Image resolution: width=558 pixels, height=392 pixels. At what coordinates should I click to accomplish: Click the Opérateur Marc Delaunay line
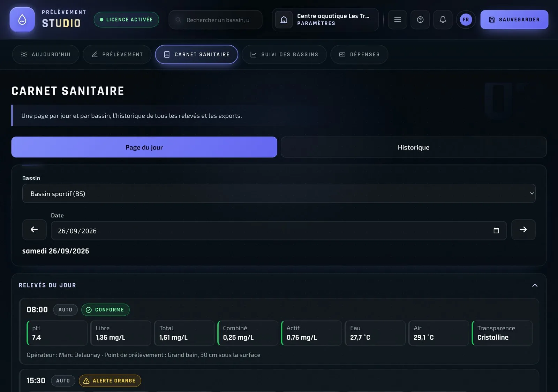click(144, 355)
